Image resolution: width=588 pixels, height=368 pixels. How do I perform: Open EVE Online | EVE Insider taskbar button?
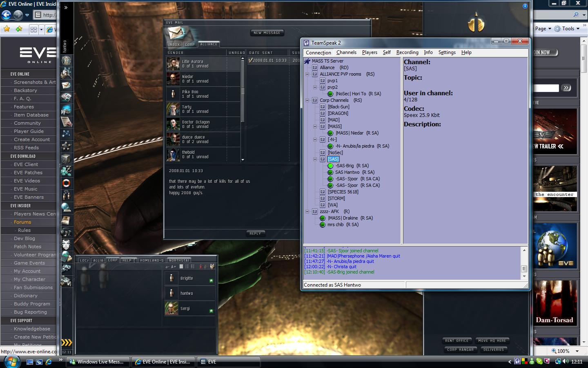(x=163, y=362)
